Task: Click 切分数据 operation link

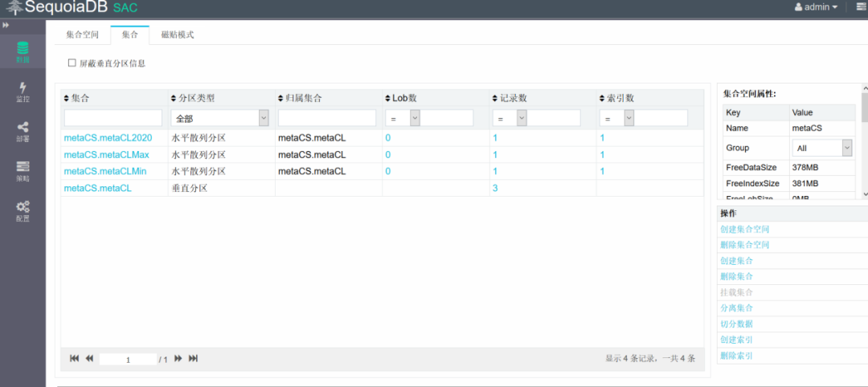Action: coord(736,324)
